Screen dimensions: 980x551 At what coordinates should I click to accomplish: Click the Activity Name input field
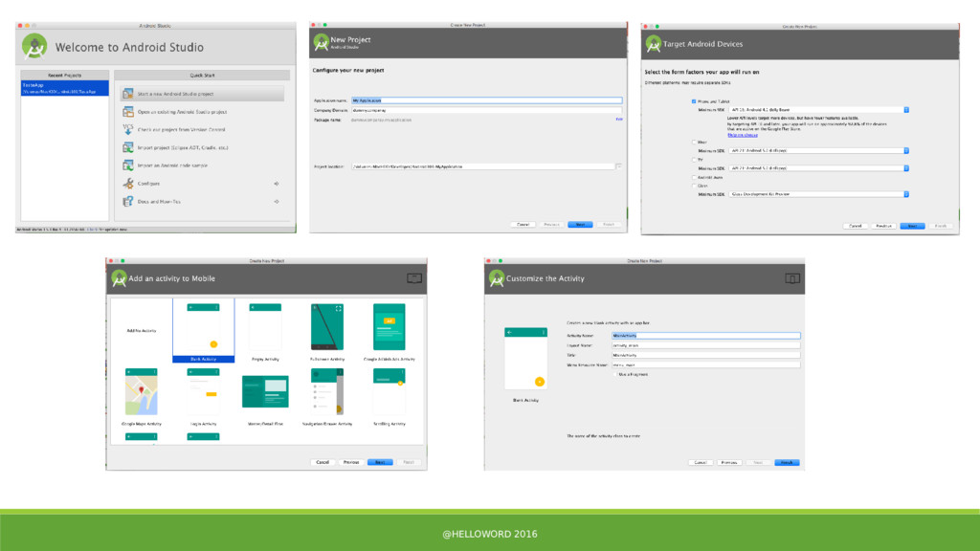pos(705,336)
